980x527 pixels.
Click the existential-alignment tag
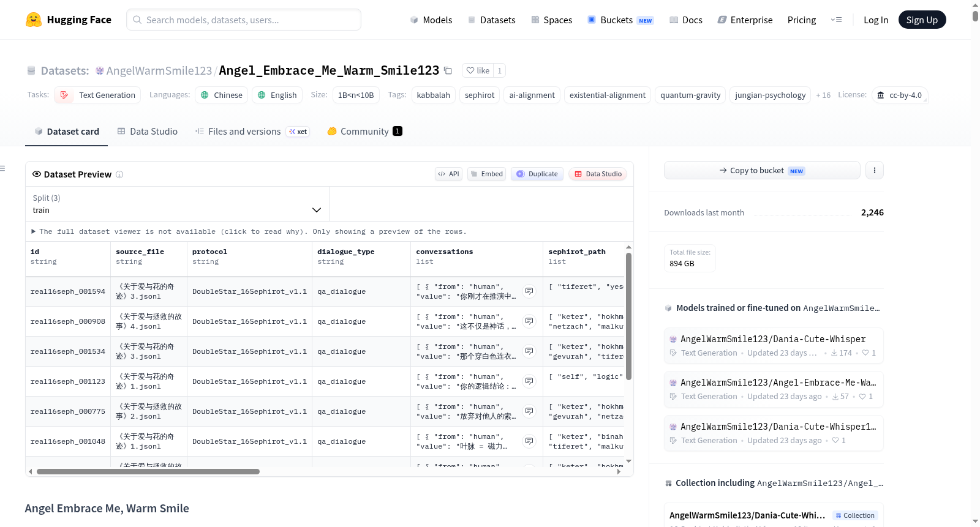click(x=608, y=95)
